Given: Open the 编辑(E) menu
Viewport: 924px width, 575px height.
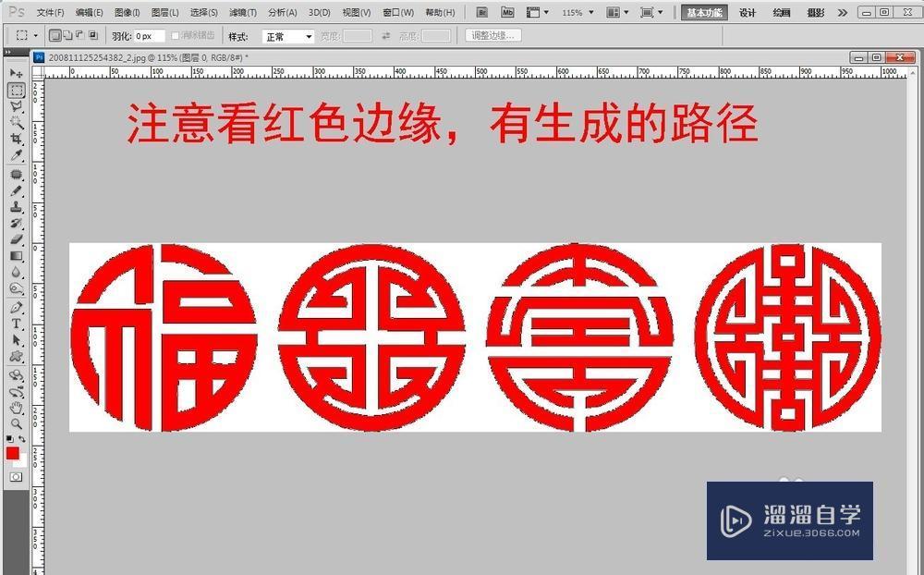Looking at the screenshot, I should click(x=89, y=12).
